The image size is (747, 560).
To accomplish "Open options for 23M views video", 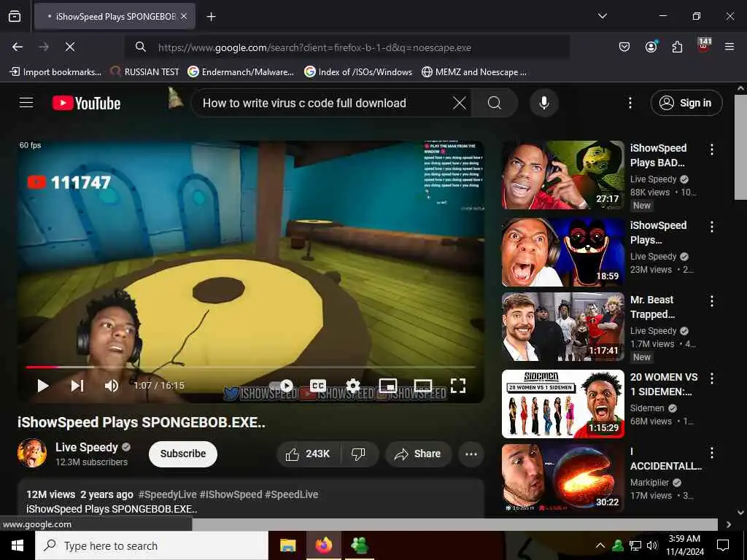I will point(712,226).
